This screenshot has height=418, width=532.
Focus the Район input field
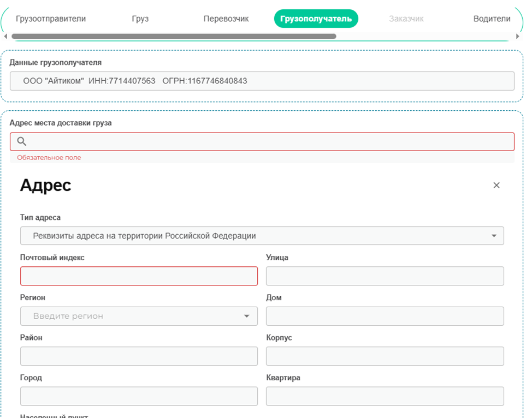tap(139, 356)
